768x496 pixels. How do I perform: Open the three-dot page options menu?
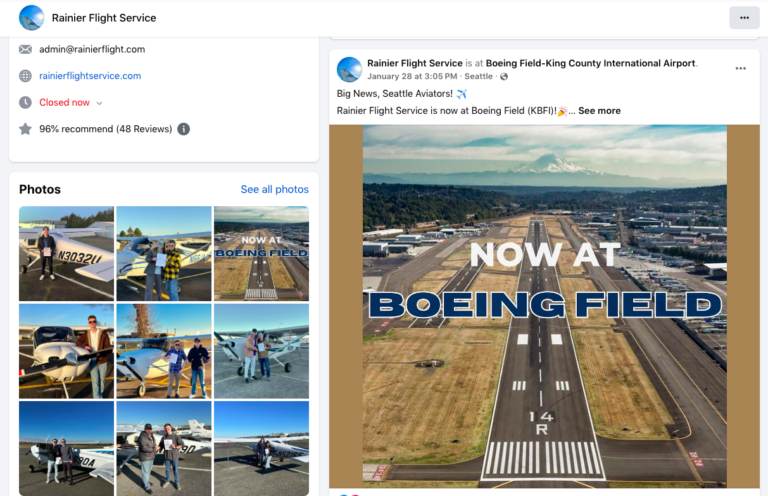743,18
